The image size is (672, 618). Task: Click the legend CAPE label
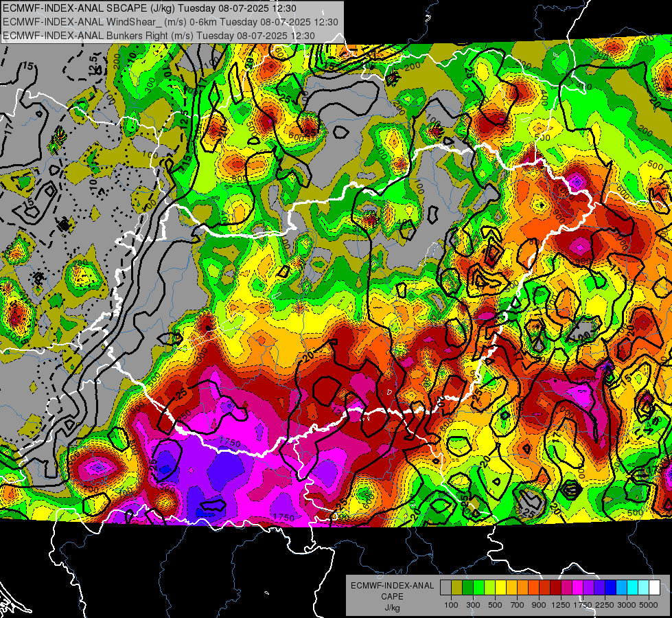point(392,597)
